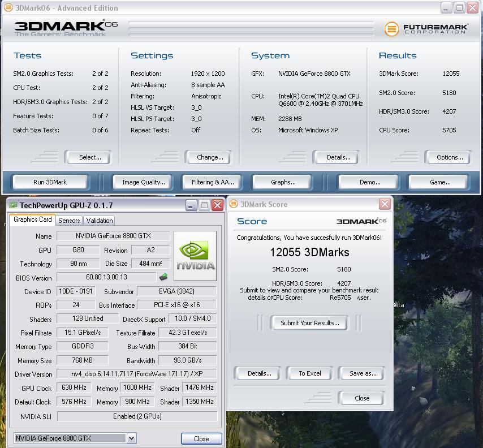Click the HDR/SM3.0 Score value 4207 in Results
This screenshot has height=448, width=483.
(449, 111)
